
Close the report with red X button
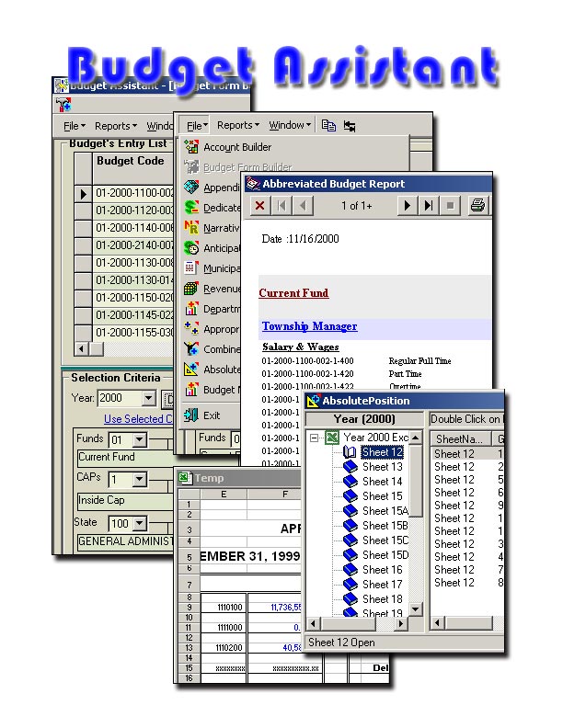260,206
